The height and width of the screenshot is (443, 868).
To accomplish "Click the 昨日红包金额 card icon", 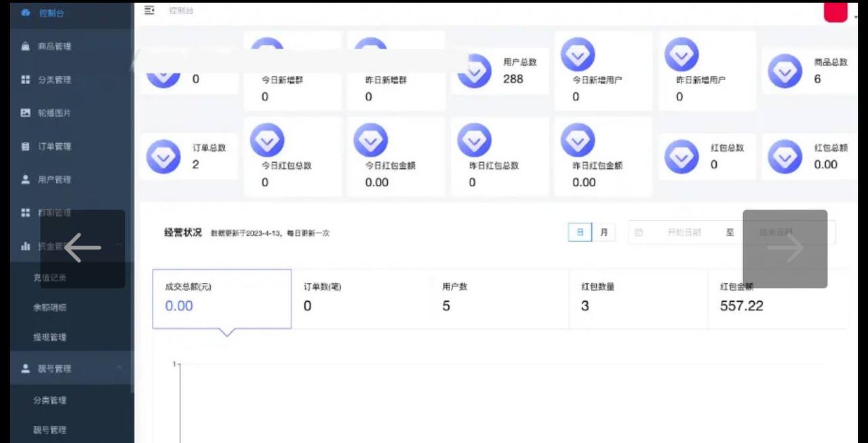I will click(x=578, y=140).
